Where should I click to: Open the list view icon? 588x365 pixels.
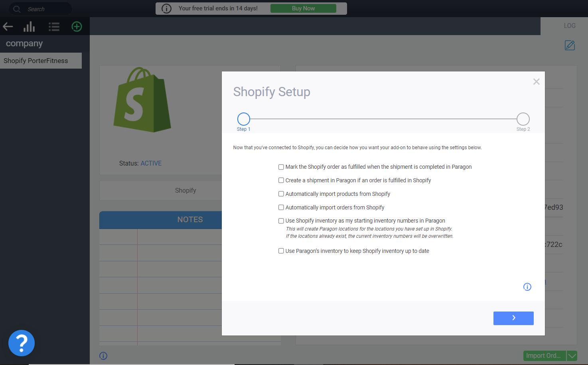54,27
